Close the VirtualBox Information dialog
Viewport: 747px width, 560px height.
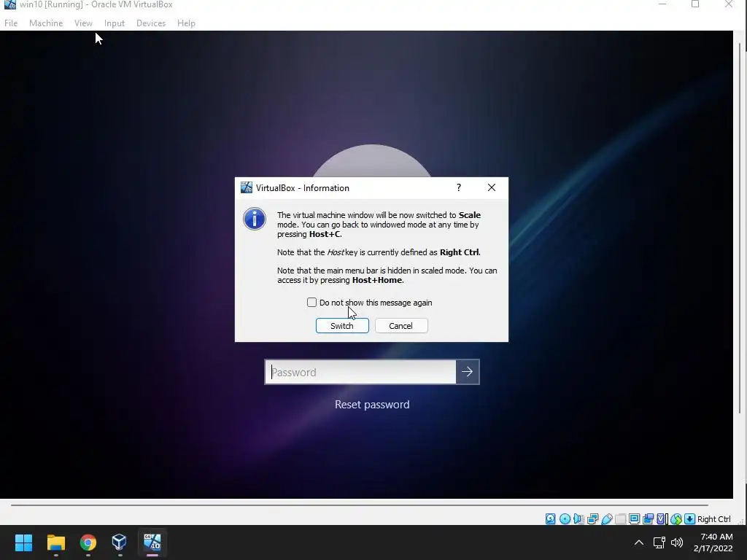[x=492, y=187]
